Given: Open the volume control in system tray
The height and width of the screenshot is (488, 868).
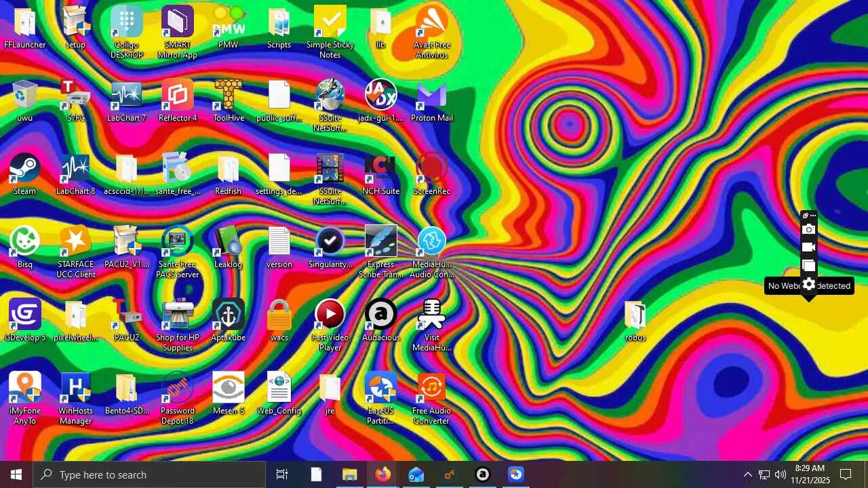Looking at the screenshot, I should pyautogui.click(x=781, y=474).
